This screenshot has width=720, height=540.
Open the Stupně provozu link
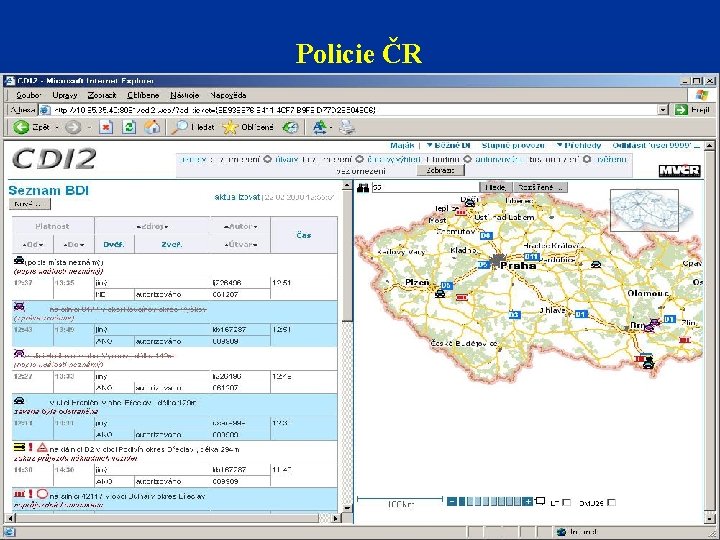(513, 146)
